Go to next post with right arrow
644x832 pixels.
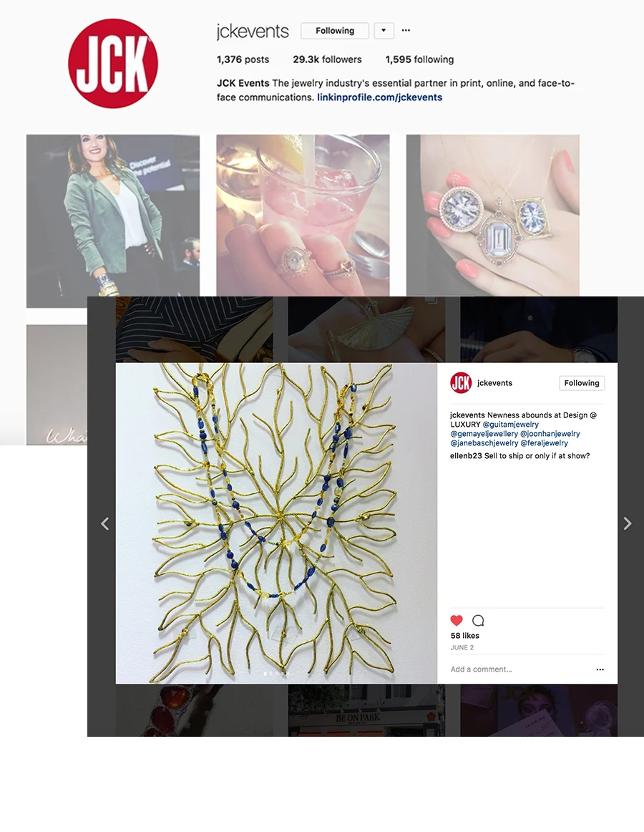tap(628, 523)
